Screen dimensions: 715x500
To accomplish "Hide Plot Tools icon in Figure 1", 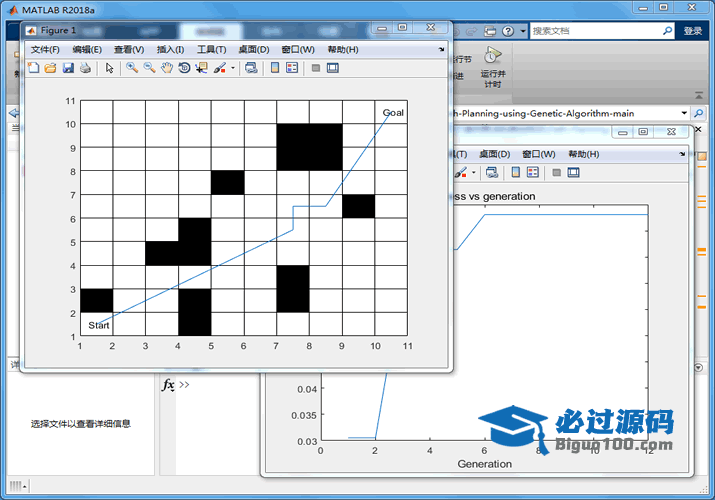I will 316,68.
